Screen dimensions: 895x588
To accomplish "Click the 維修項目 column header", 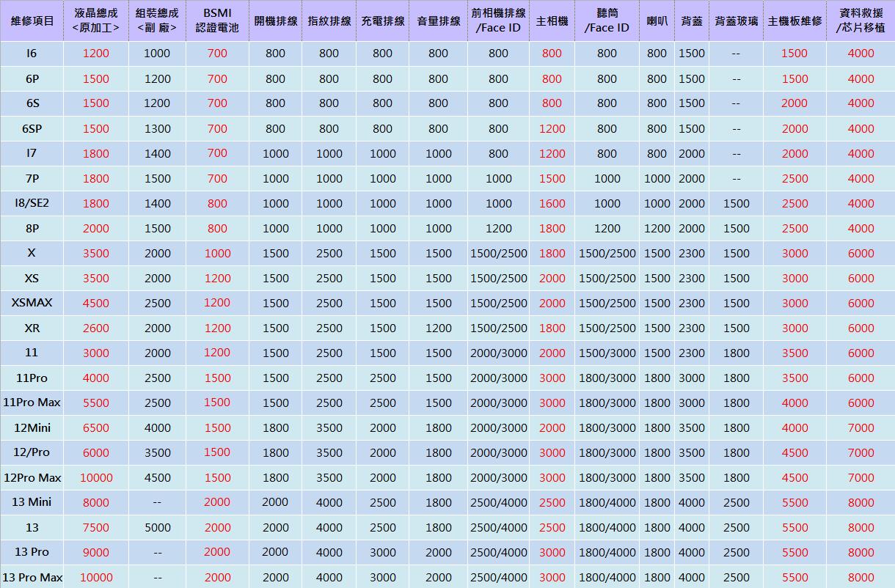I will [32, 21].
